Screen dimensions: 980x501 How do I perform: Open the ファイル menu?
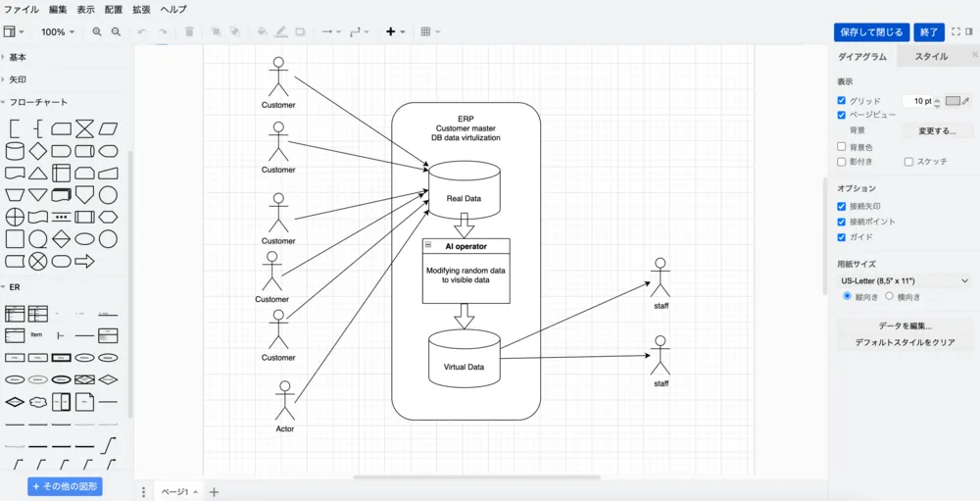pos(22,10)
